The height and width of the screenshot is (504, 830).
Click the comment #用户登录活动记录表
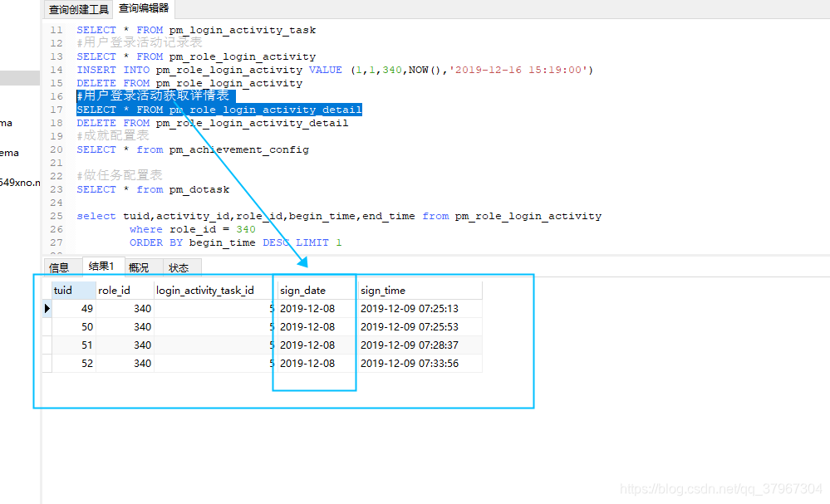click(x=140, y=42)
